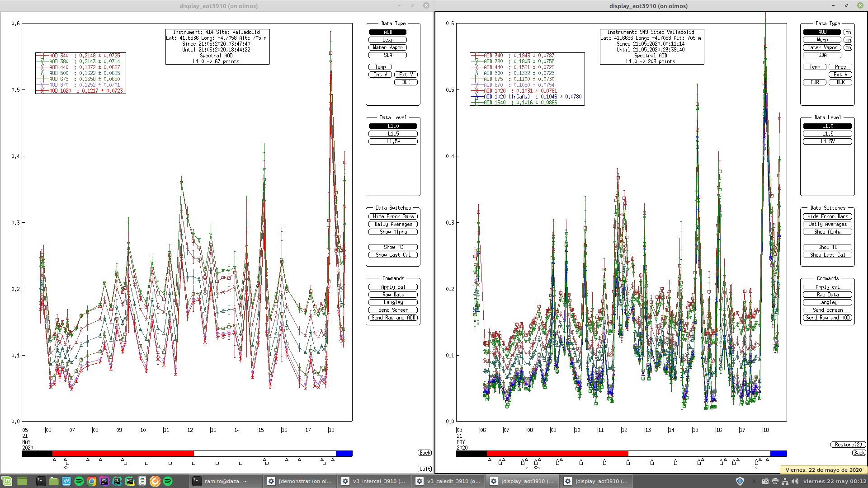Launch CLion from the panel

point(117,481)
